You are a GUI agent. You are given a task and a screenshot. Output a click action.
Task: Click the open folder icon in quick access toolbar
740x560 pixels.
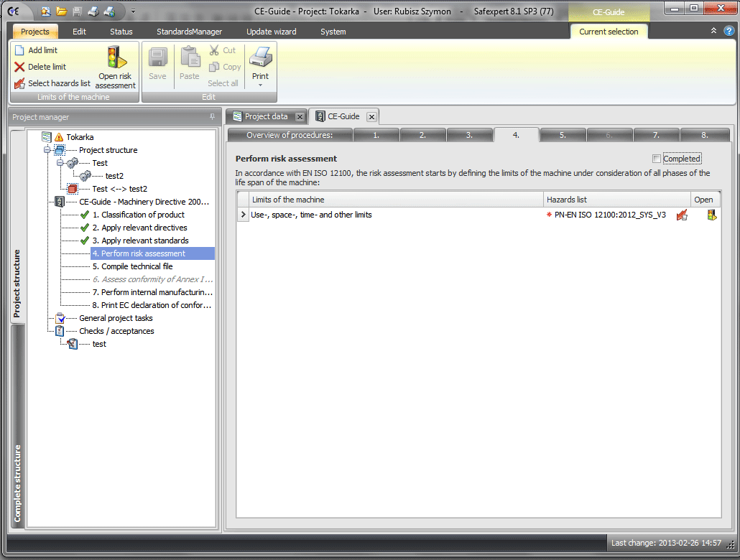click(x=62, y=11)
